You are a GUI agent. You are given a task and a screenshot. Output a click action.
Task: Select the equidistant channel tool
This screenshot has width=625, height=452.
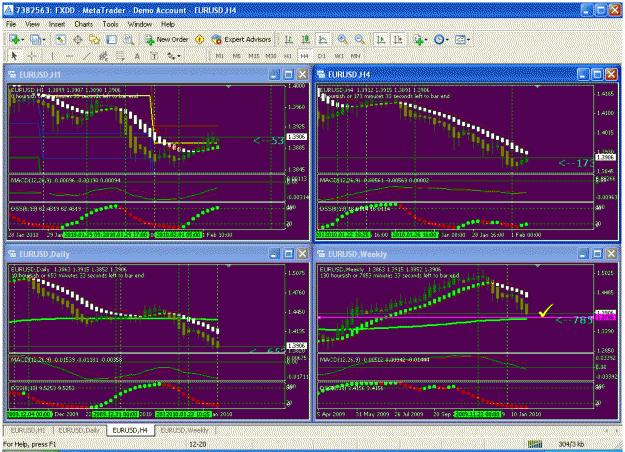103,56
